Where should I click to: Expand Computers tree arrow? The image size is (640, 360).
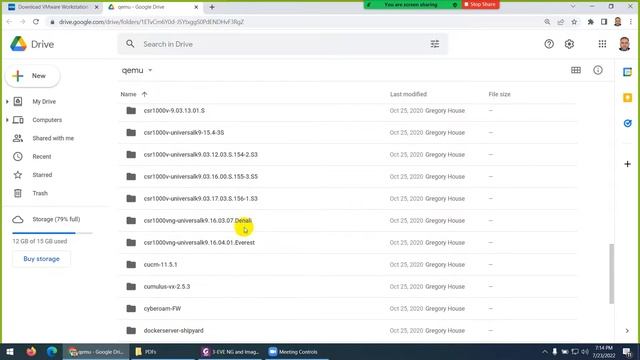(x=7, y=120)
